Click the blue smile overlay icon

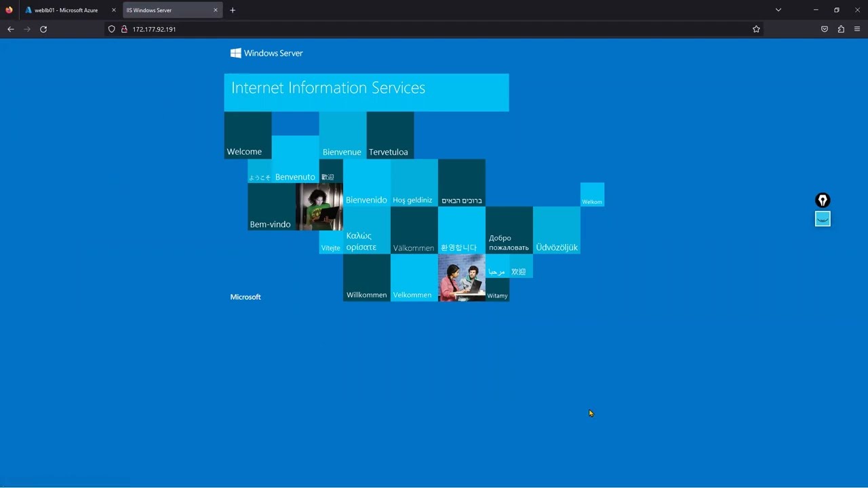(823, 218)
